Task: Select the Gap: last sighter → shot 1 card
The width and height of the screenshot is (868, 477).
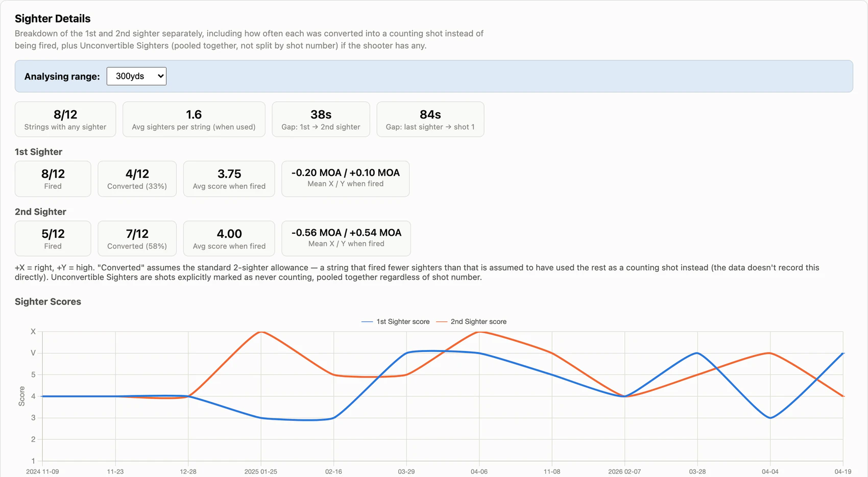Action: (x=430, y=119)
